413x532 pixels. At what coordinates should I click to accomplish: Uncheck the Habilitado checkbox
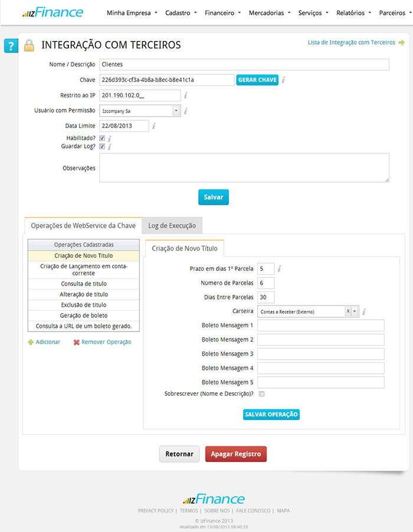(102, 138)
